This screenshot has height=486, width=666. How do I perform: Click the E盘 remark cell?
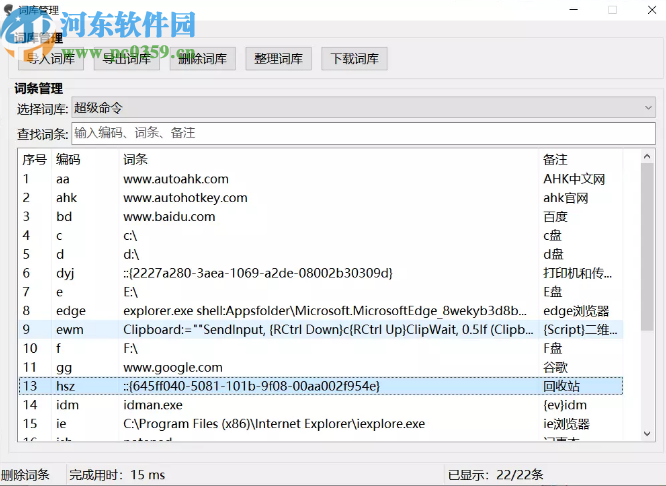tap(553, 292)
